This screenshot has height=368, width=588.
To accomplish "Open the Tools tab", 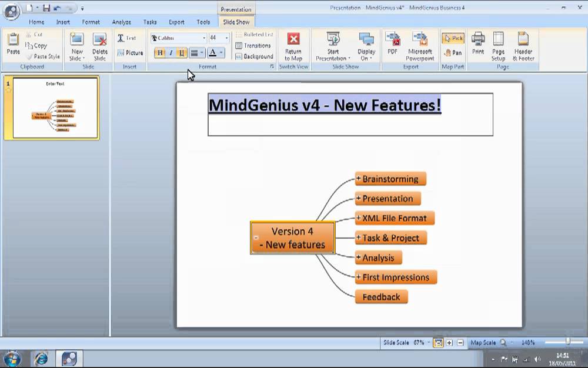I will tap(203, 22).
